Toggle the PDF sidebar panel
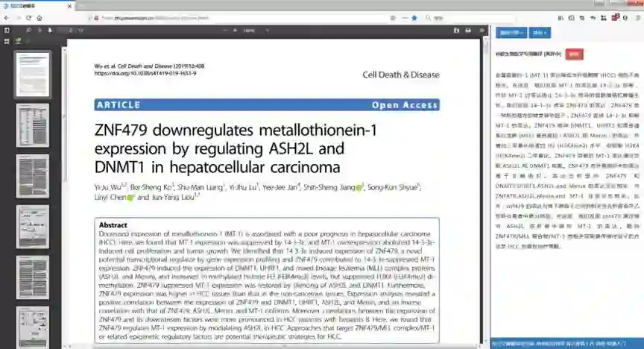 [x=7, y=31]
